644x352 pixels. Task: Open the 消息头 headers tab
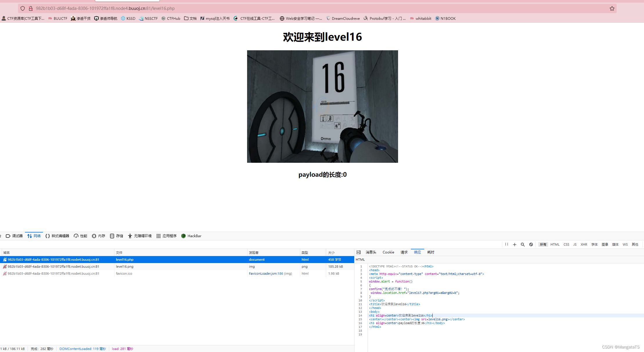click(371, 252)
